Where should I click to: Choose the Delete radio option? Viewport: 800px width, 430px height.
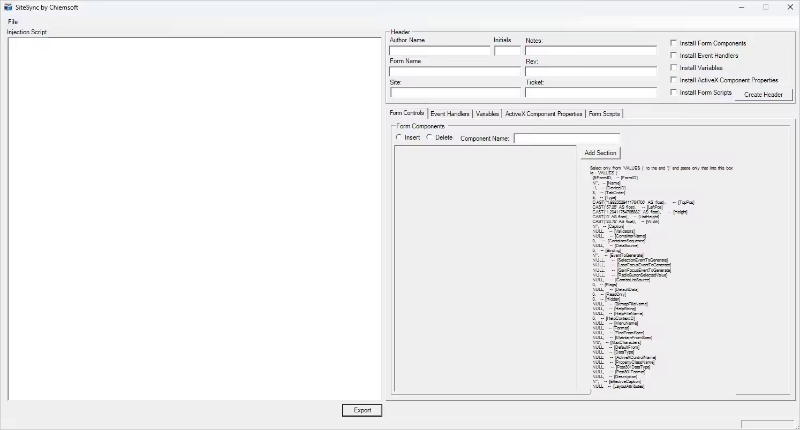[x=430, y=137]
